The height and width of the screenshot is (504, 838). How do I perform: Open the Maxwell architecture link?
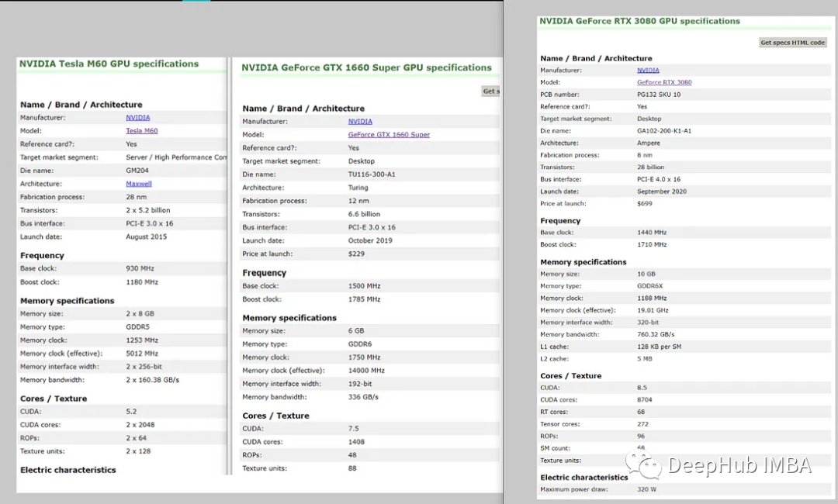coord(139,184)
